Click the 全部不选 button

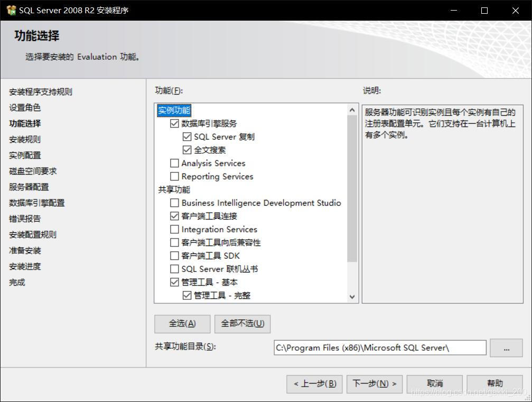point(242,324)
